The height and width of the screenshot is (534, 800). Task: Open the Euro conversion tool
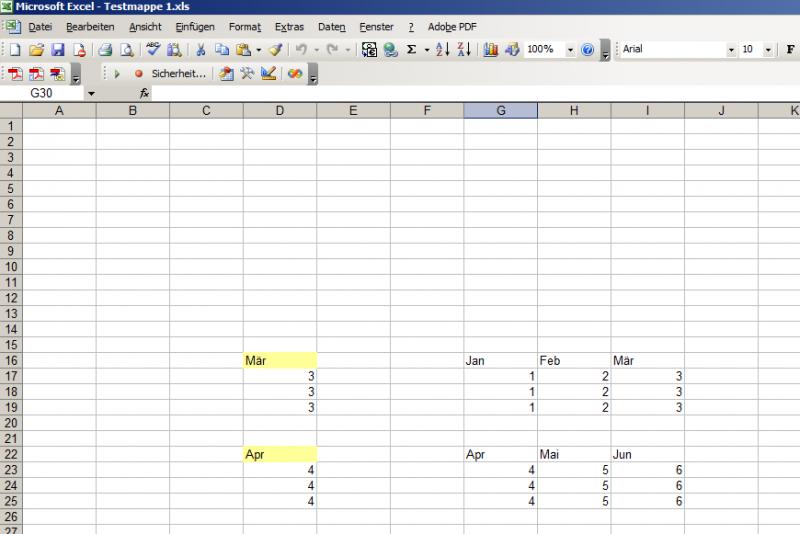(x=369, y=49)
